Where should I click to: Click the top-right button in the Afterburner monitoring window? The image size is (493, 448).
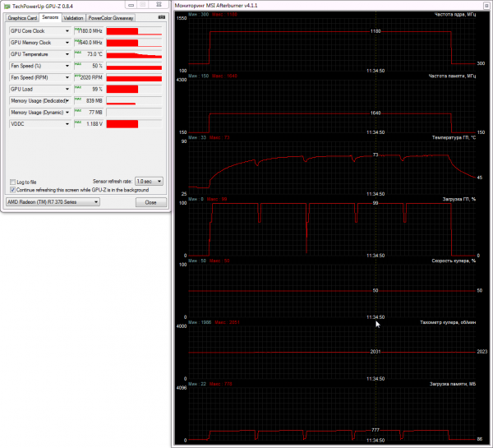pos(486,6)
